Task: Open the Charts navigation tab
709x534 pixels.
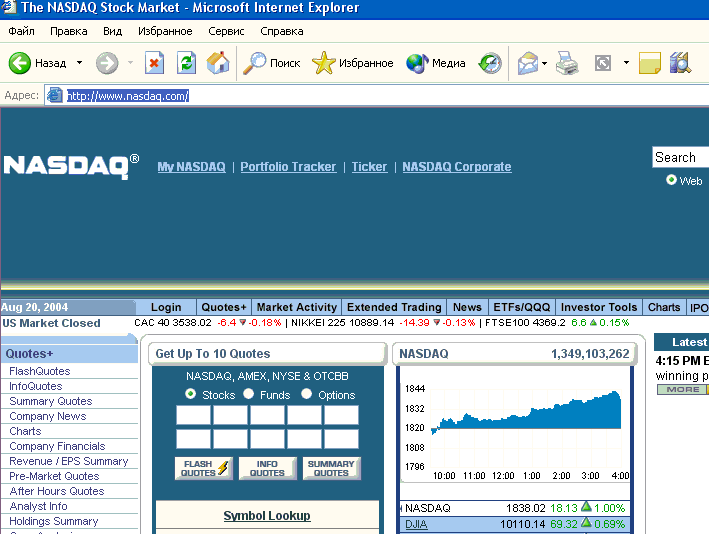Action: pos(664,307)
